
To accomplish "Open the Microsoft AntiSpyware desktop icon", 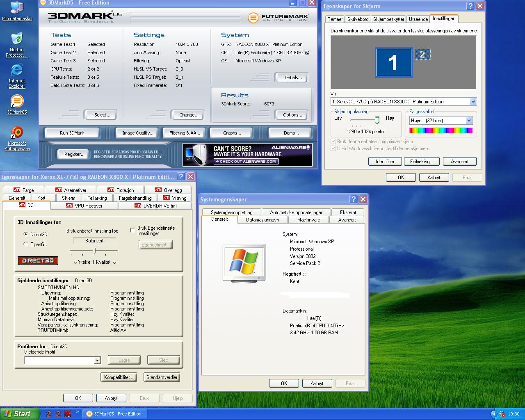I will (x=17, y=138).
